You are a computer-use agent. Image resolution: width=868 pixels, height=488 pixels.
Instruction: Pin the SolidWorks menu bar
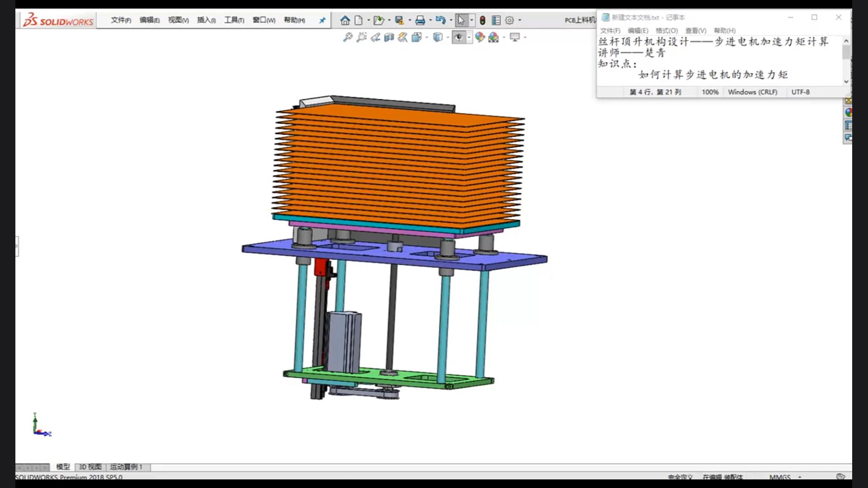(322, 20)
